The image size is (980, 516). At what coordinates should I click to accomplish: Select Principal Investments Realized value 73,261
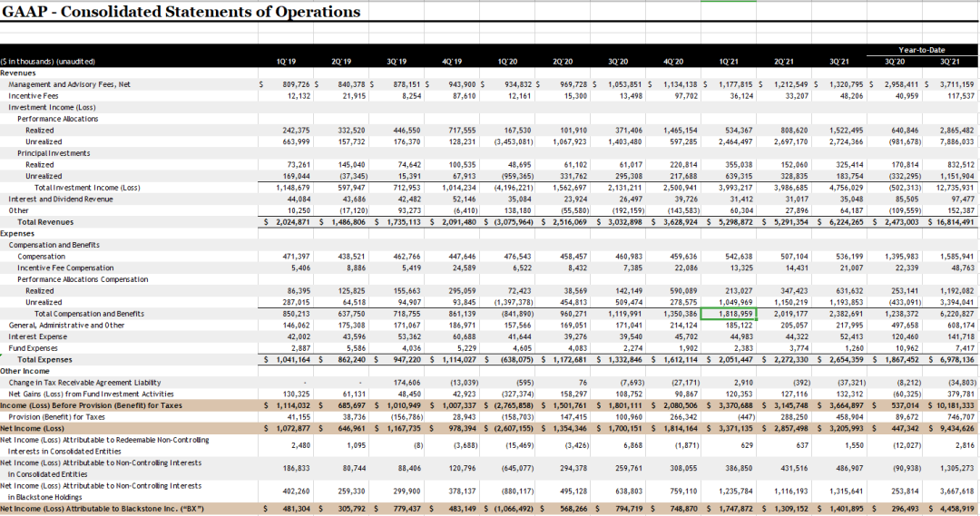point(299,165)
